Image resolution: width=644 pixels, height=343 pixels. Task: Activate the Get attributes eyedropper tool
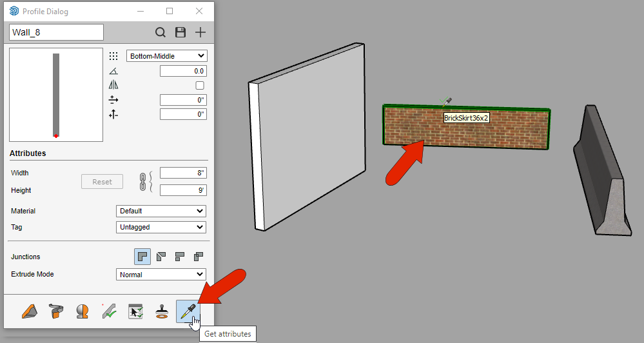[188, 311]
